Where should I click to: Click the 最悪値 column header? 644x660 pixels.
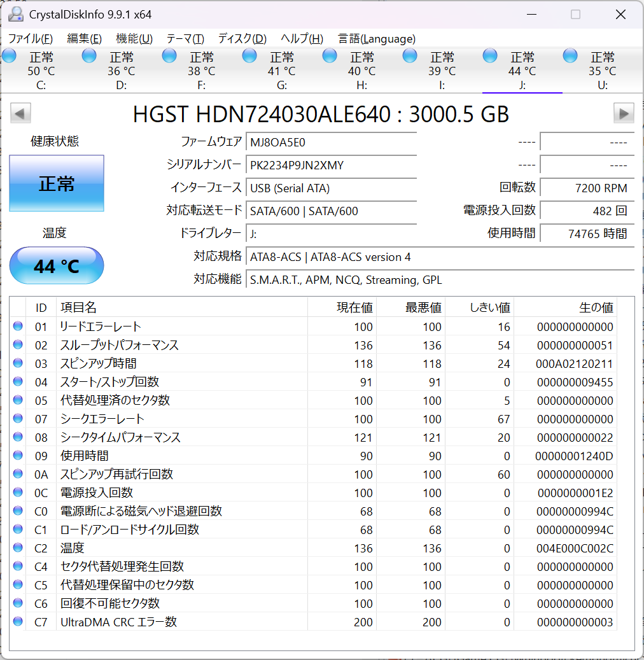point(411,307)
